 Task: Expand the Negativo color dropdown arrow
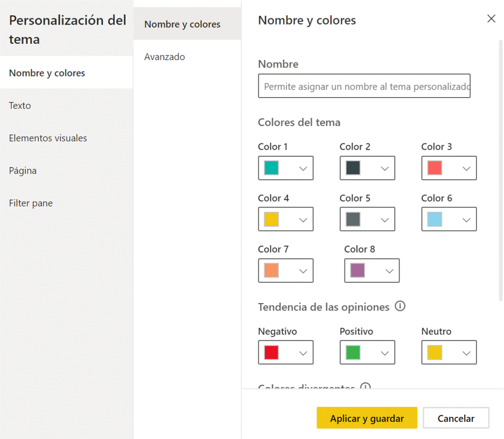(x=303, y=353)
